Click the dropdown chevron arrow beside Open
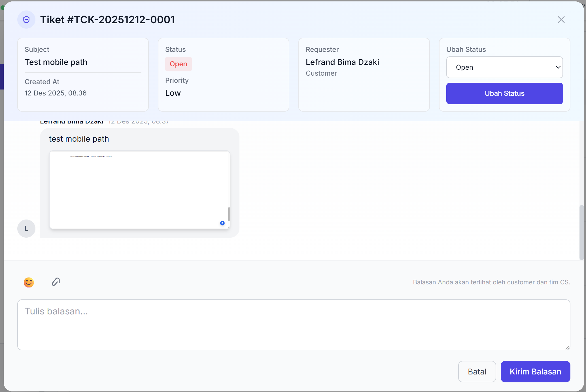 (558, 67)
